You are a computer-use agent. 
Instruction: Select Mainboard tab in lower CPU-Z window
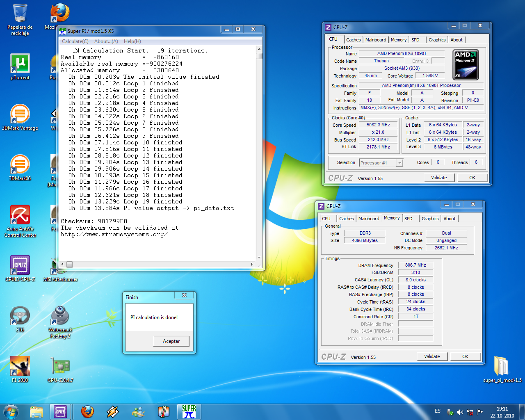point(369,219)
